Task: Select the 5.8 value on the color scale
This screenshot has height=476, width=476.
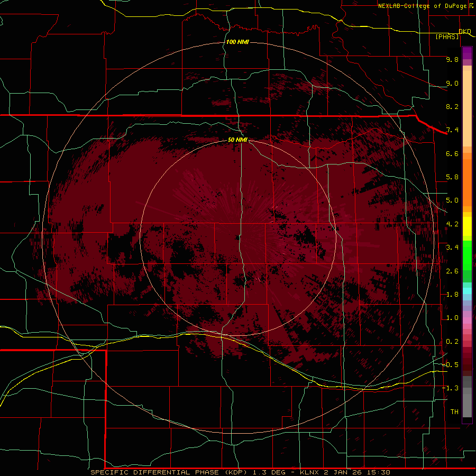Action: point(452,177)
